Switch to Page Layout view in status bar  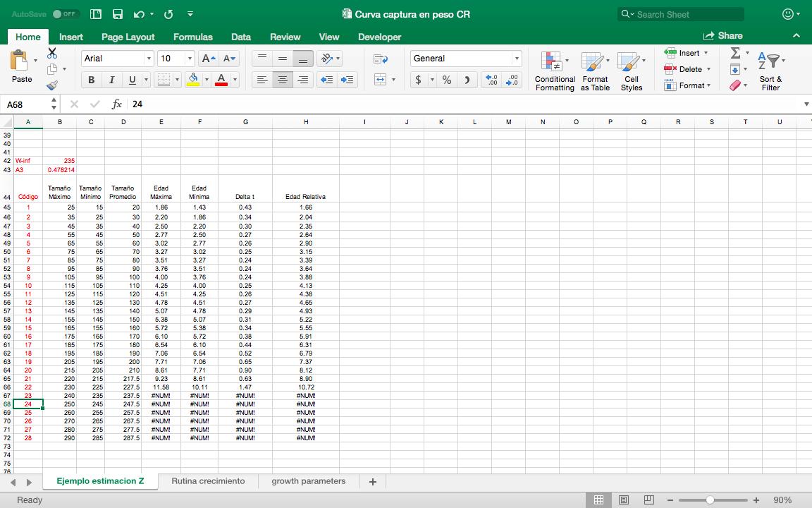coord(624,500)
